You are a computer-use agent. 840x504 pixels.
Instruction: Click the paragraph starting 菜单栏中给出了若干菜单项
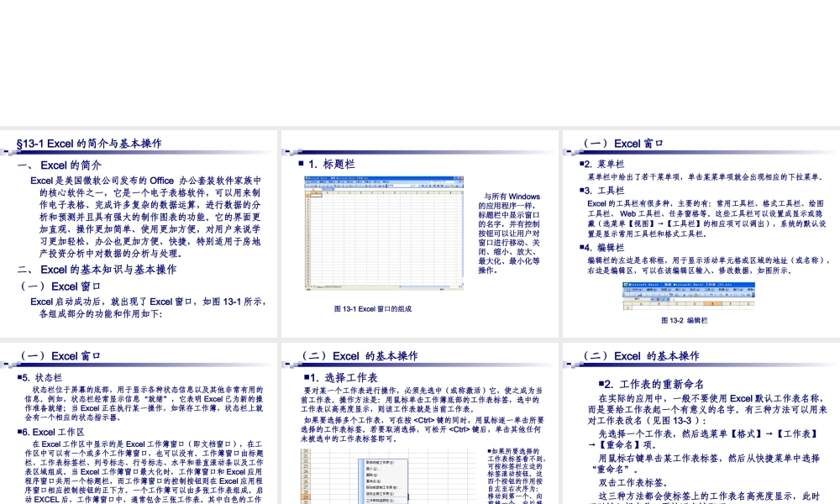(705, 176)
